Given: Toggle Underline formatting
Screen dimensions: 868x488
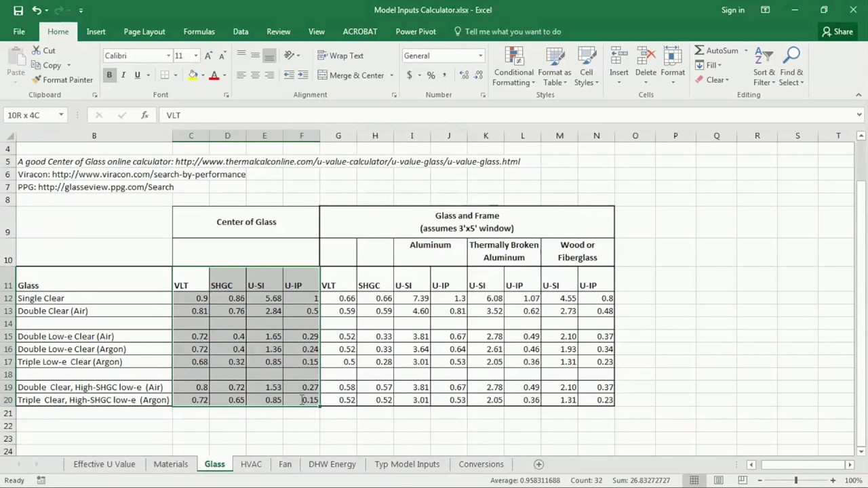Looking at the screenshot, I should [x=137, y=75].
